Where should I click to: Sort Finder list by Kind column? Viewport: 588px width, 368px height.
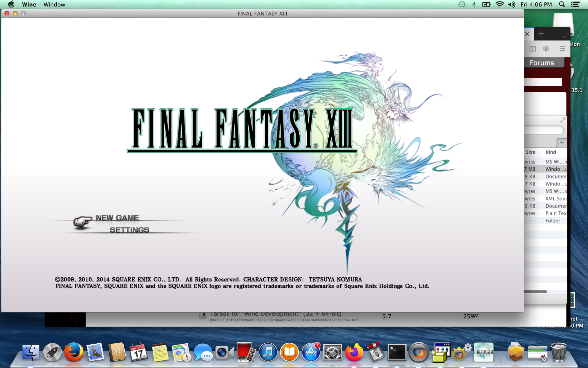pos(551,152)
